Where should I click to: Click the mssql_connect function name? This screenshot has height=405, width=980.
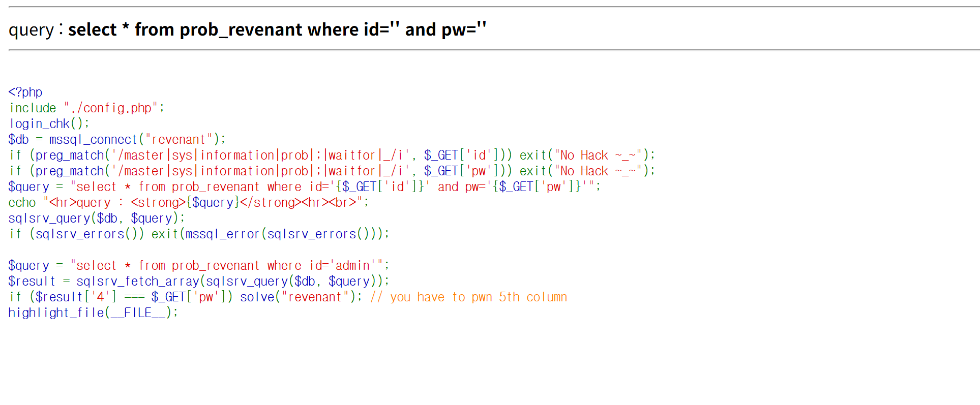(x=93, y=139)
